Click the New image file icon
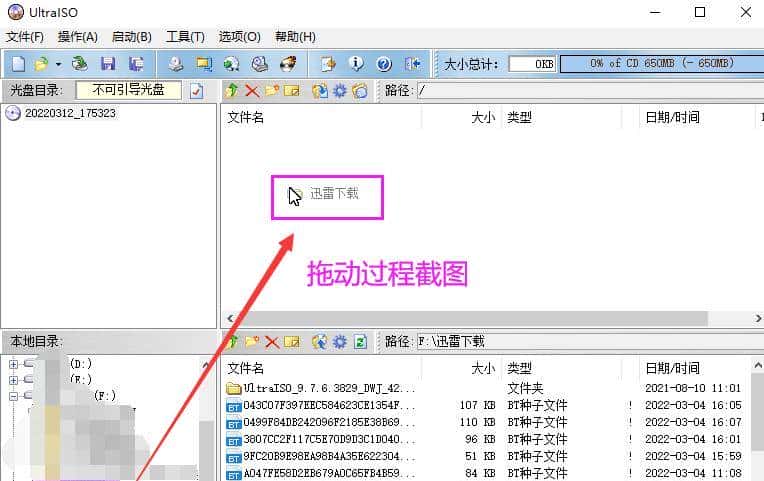This screenshot has width=764, height=481. [19, 64]
